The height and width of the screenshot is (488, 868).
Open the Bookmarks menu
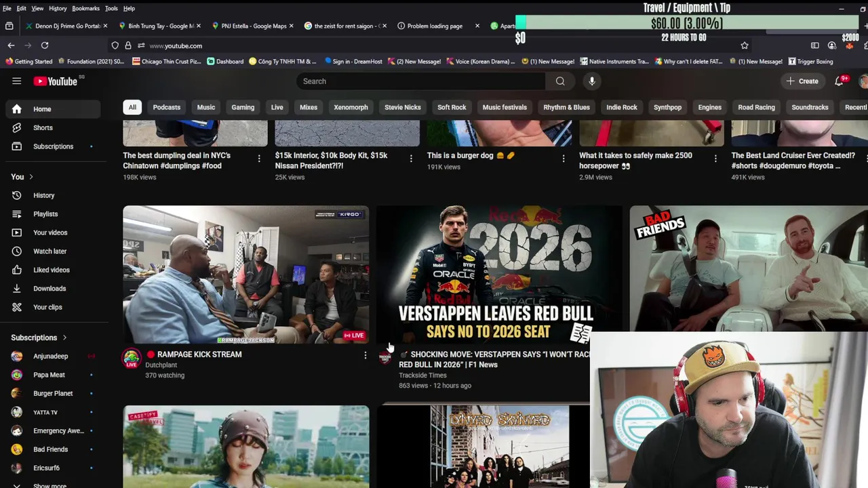pos(85,8)
